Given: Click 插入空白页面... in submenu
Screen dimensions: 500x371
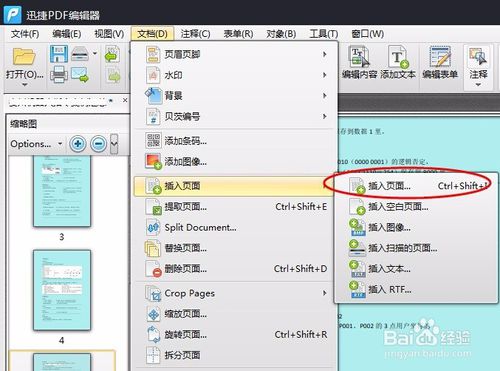Looking at the screenshot, I should 417,207.
